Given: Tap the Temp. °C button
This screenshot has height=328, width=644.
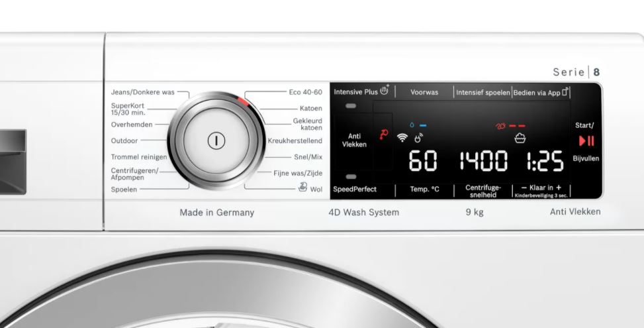Looking at the screenshot, I should [x=424, y=189].
